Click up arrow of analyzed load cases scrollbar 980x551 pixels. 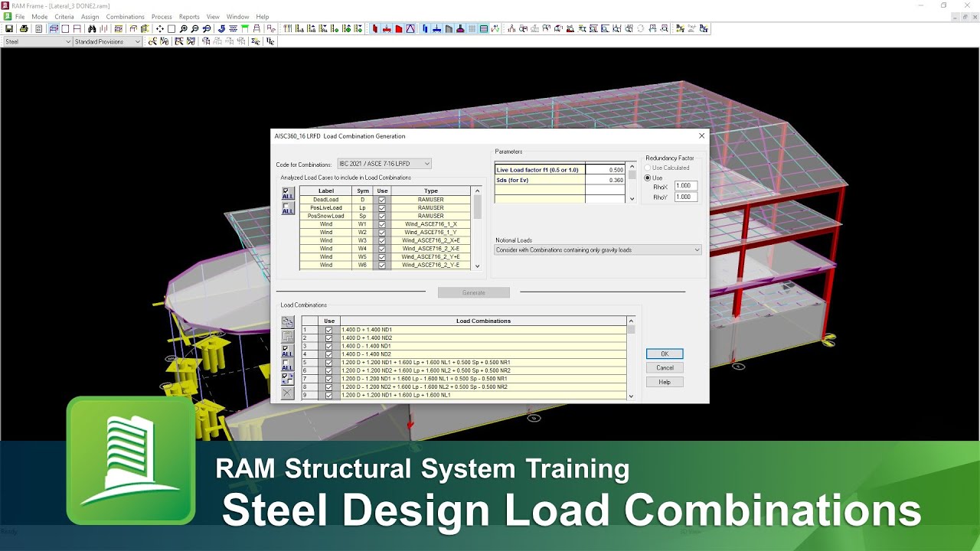478,191
